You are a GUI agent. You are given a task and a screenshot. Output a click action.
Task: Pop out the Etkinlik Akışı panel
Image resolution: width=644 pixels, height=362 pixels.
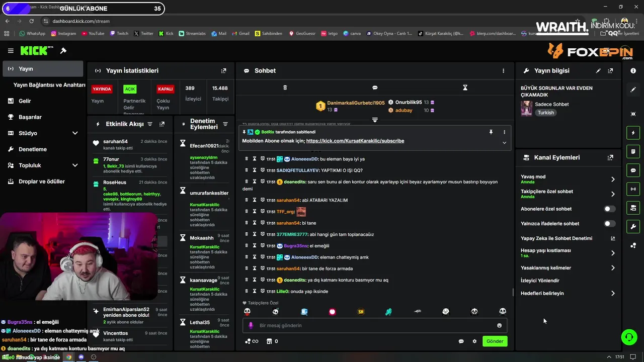[x=162, y=124]
